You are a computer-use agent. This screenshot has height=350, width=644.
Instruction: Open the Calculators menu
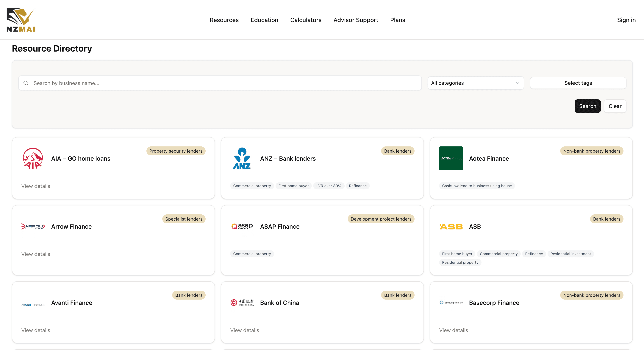306,20
